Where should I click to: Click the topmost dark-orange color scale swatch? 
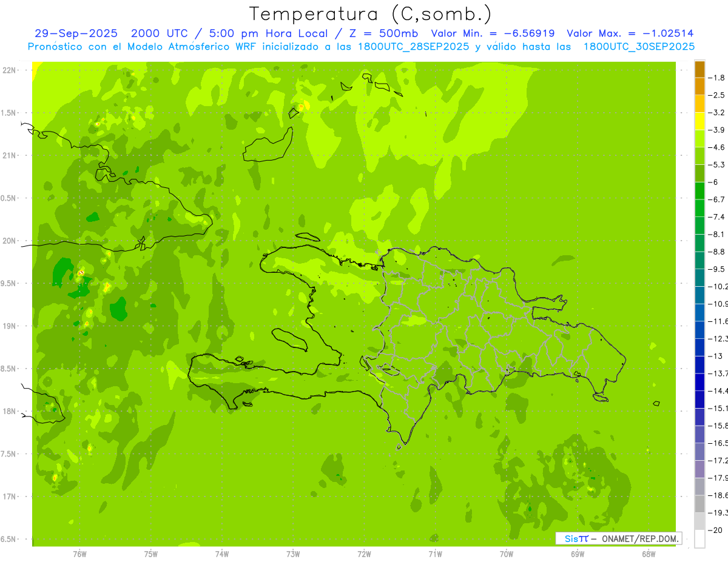point(699,69)
